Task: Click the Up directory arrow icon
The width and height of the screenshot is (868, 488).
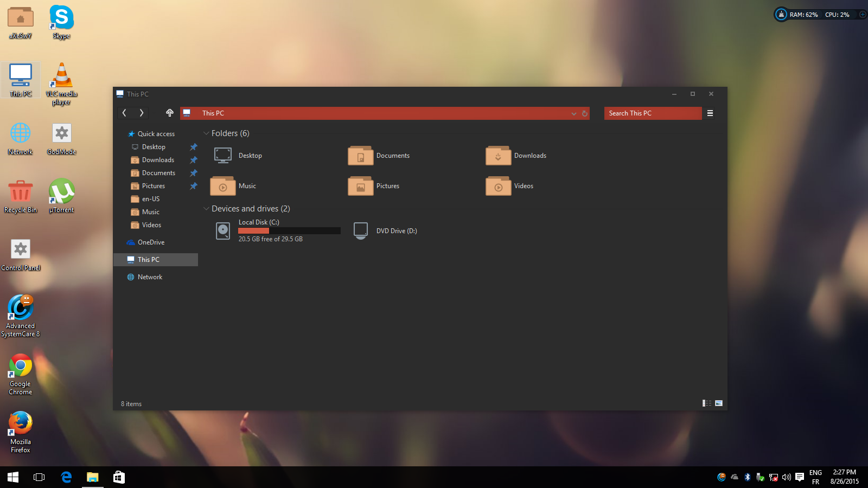Action: tap(169, 113)
